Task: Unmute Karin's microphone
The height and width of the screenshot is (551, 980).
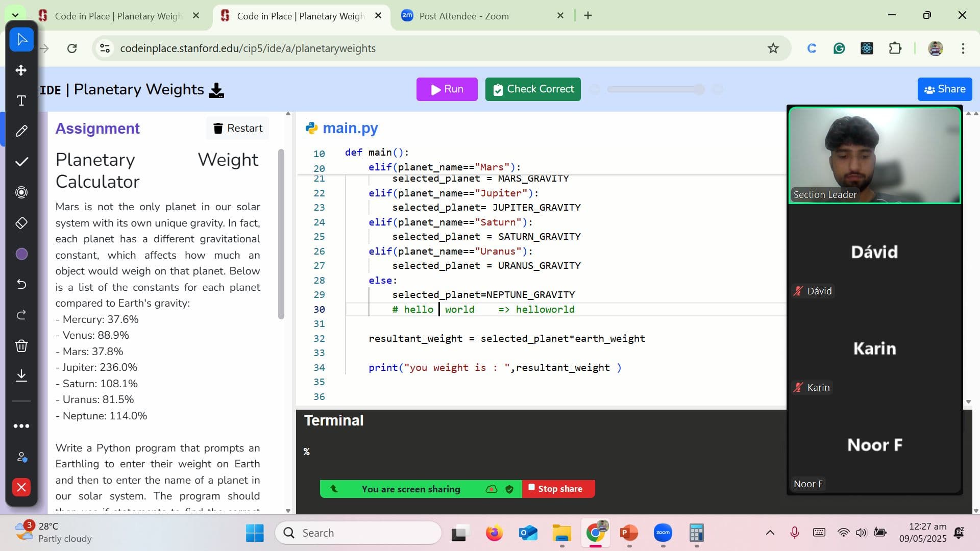Action: [798, 387]
